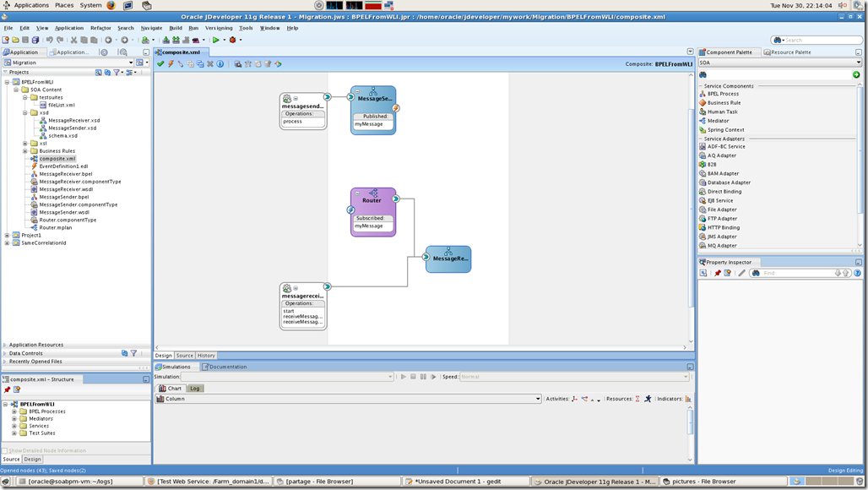
Task: Select EventDefinition1.edl in project tree
Action: click(63, 166)
